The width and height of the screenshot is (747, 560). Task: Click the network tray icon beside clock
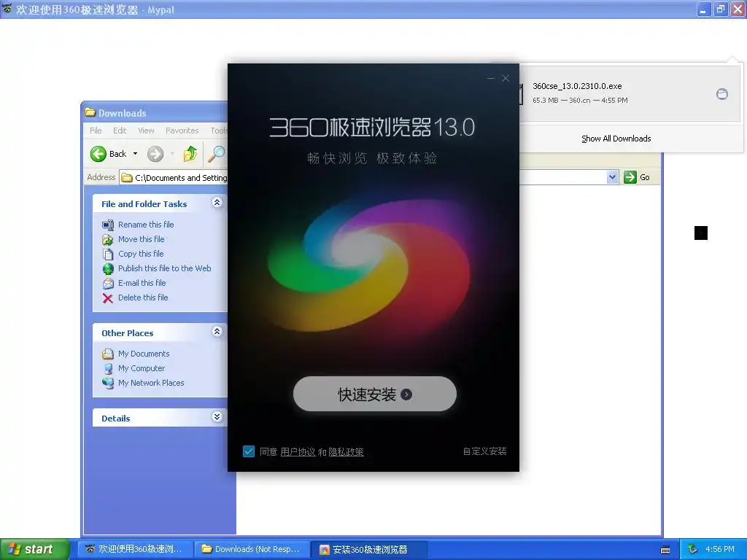click(x=693, y=549)
